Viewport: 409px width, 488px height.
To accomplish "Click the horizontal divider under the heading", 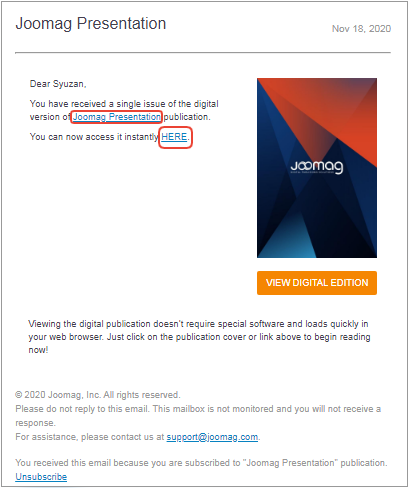I will point(203,52).
